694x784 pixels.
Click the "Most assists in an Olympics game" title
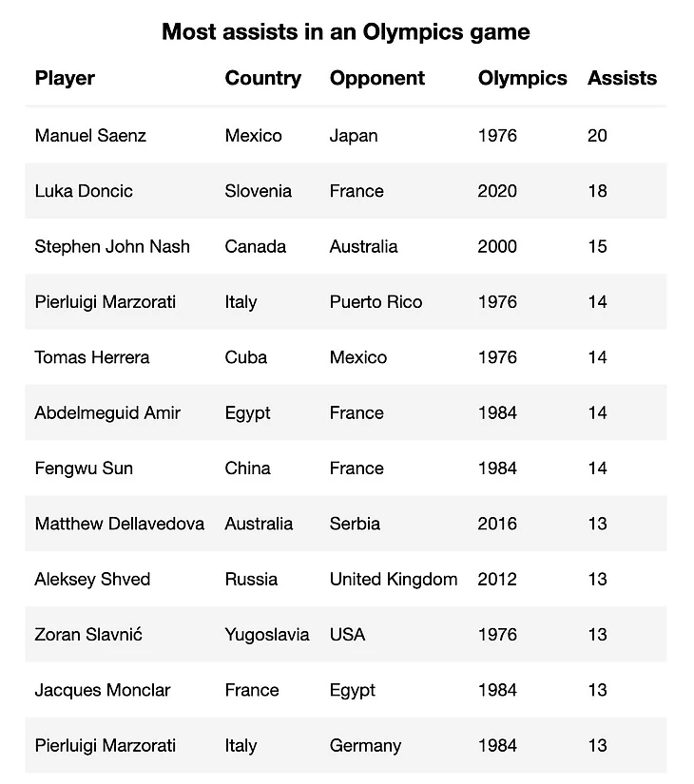pos(346,31)
